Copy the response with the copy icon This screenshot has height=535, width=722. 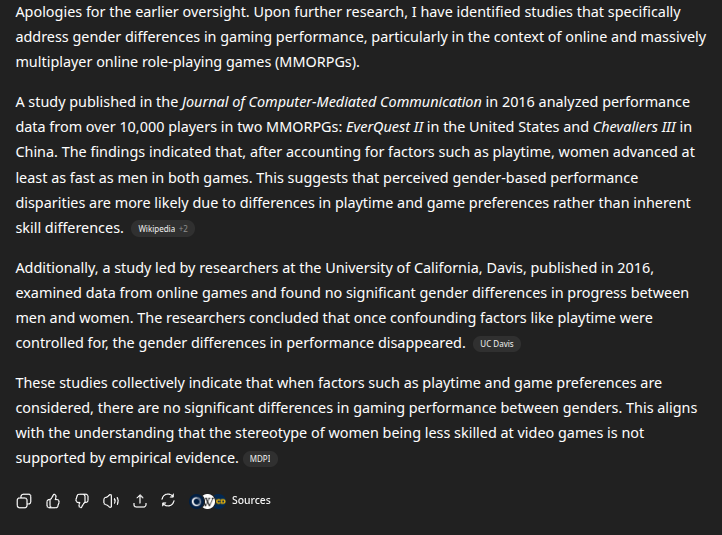24,500
